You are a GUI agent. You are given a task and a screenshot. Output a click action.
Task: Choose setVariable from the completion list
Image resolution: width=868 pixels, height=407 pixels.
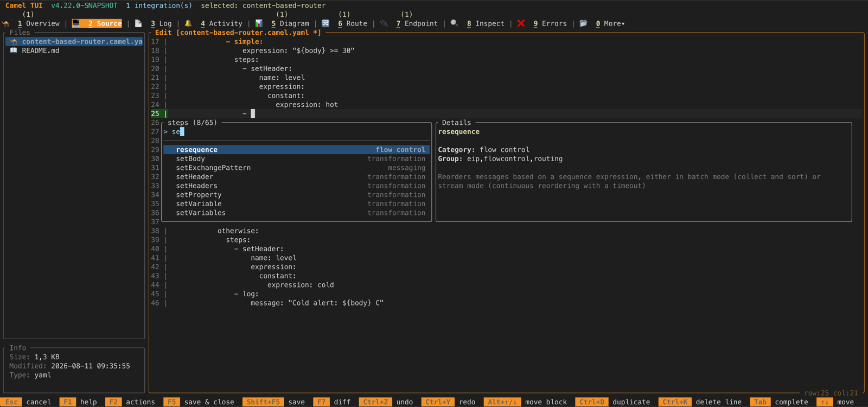(297, 204)
